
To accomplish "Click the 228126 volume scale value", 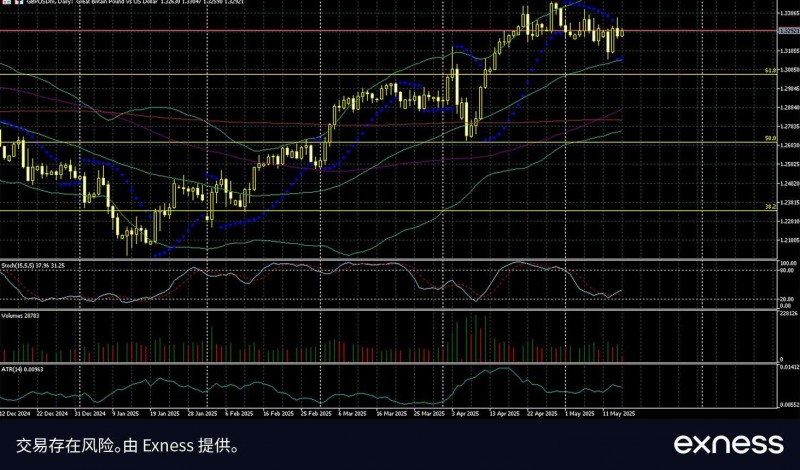I will coord(789,313).
